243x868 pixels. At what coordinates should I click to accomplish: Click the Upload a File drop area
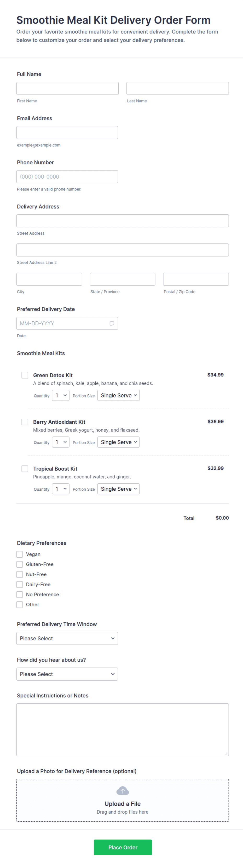tap(123, 800)
